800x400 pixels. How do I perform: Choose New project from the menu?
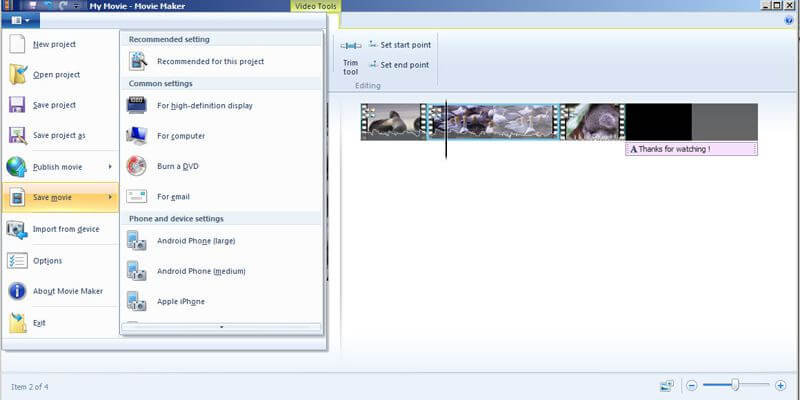60,44
